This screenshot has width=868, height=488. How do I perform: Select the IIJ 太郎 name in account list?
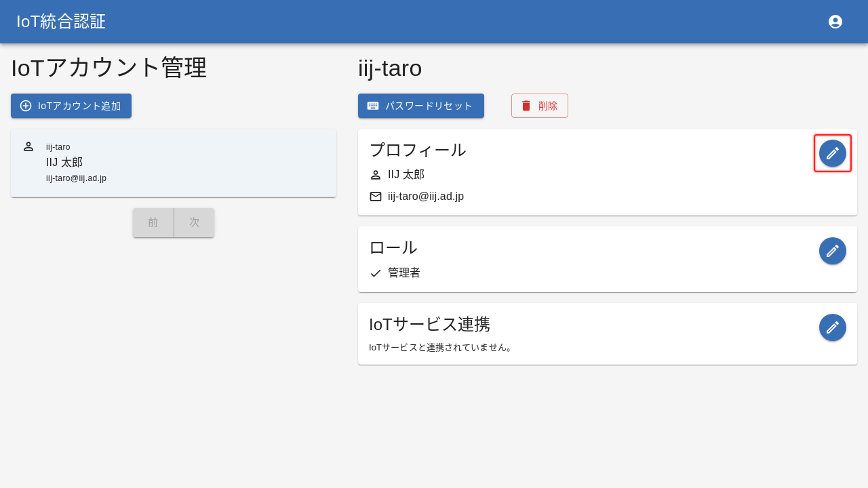click(64, 163)
